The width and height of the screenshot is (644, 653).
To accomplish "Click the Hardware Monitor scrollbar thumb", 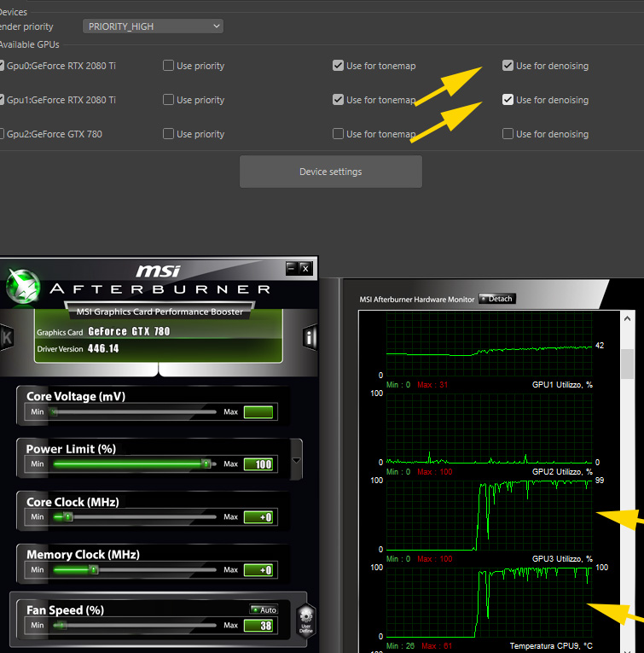I will point(627,364).
